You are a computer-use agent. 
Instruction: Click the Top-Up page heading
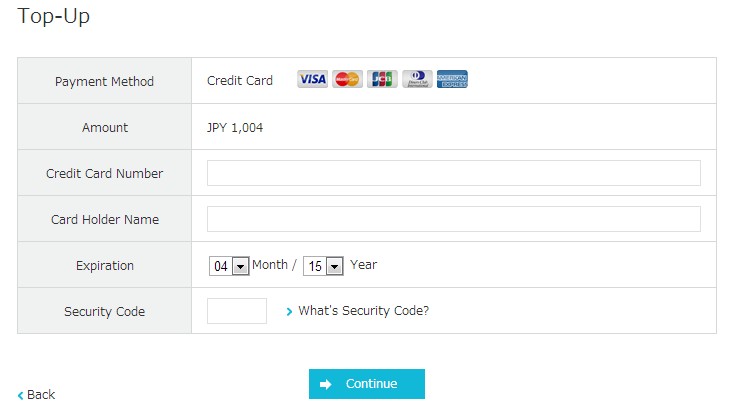53,17
